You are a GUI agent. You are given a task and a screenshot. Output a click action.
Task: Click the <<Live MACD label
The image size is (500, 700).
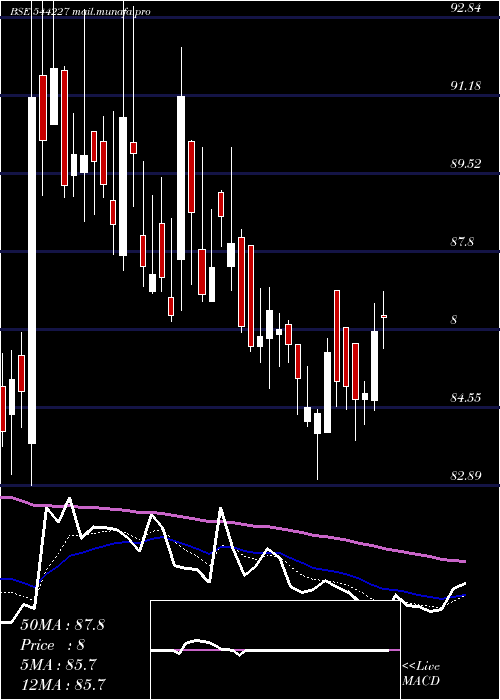point(421,674)
